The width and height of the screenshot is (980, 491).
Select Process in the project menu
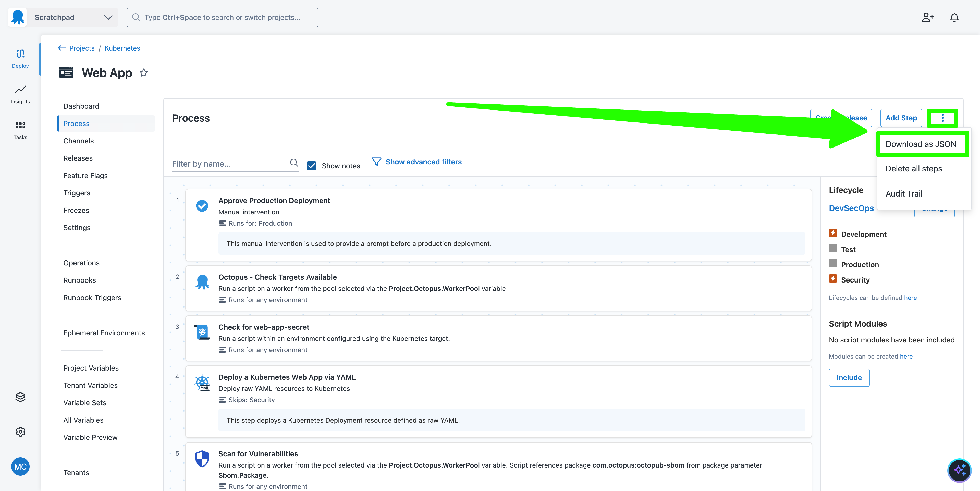pos(106,124)
